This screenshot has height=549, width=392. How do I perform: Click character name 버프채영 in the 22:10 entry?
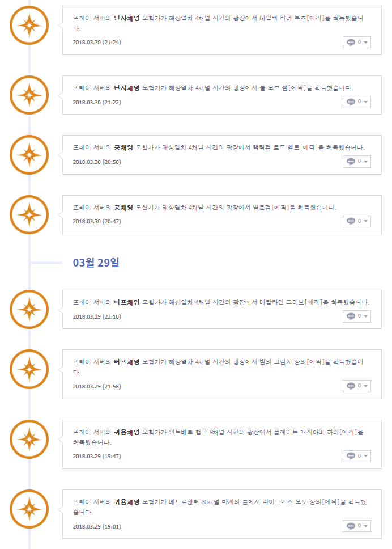[126, 302]
